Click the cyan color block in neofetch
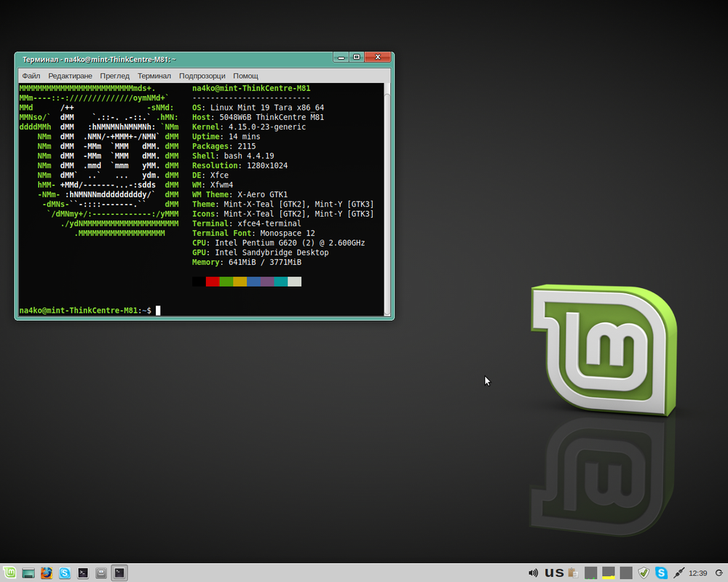The image size is (728, 582). (281, 282)
